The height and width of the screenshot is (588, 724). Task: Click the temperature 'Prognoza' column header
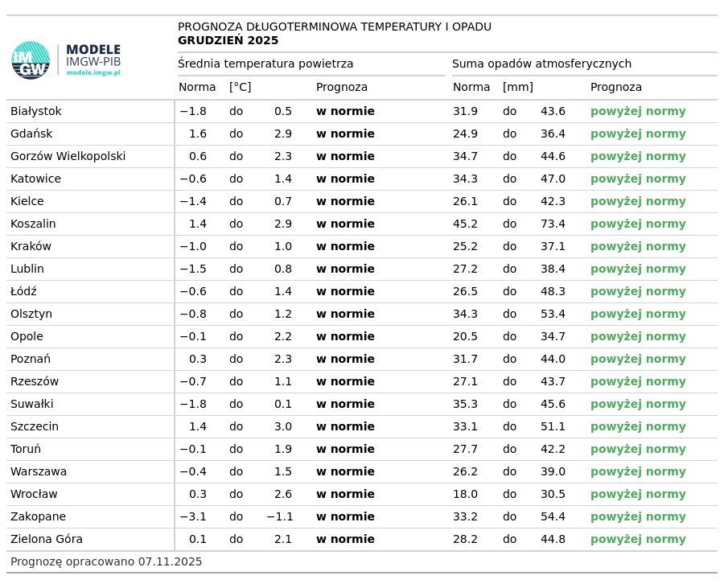click(x=342, y=87)
